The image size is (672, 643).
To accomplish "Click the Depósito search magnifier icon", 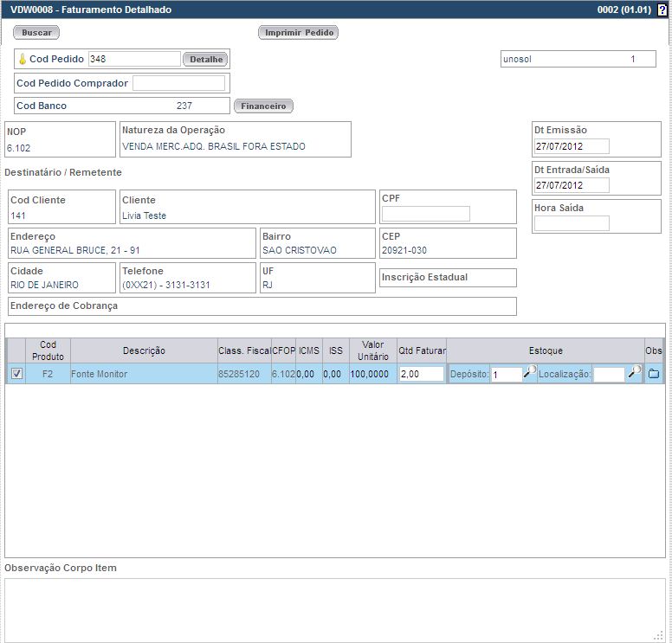I will (530, 372).
